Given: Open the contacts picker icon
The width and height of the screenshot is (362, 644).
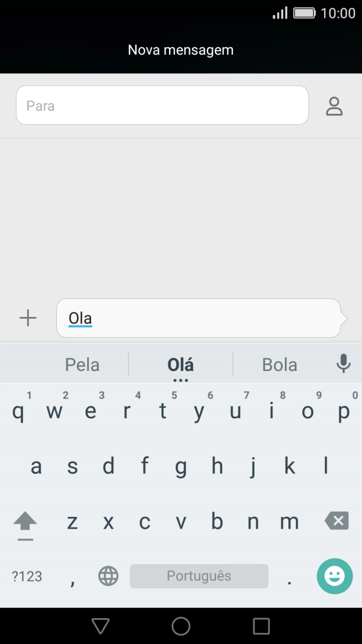Looking at the screenshot, I should pos(334,106).
